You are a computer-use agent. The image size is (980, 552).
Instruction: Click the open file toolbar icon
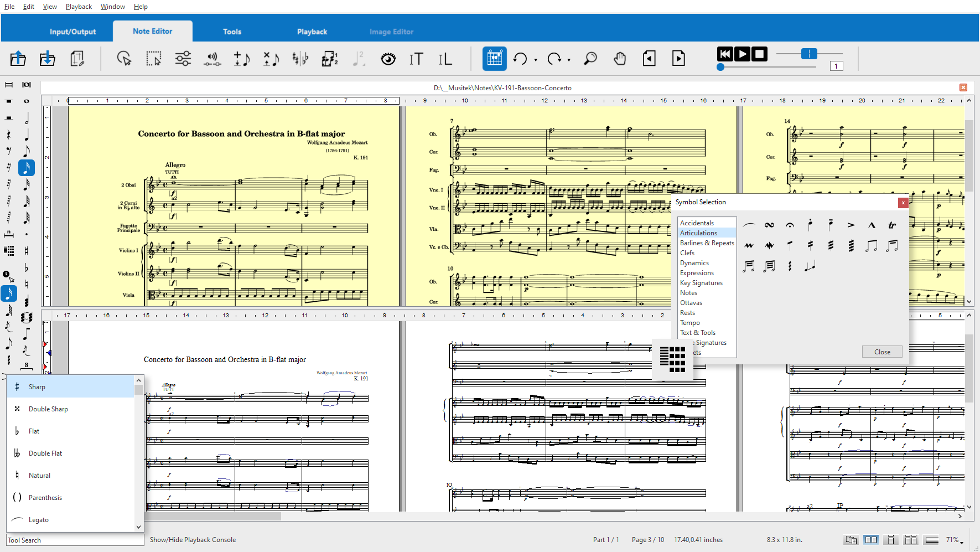coord(18,58)
